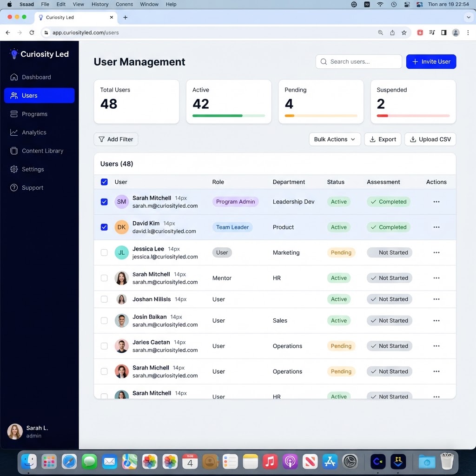Click the browser share icon
Screen dimensions: 476x476
(x=392, y=33)
